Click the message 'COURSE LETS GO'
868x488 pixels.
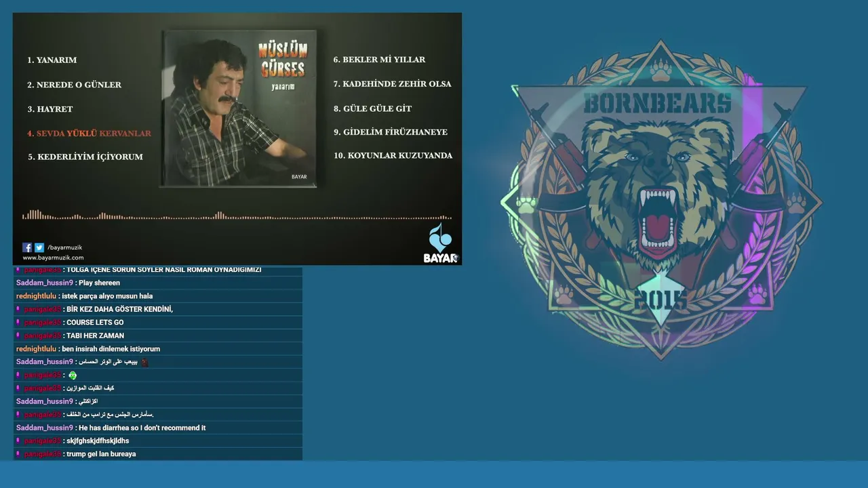95,323
